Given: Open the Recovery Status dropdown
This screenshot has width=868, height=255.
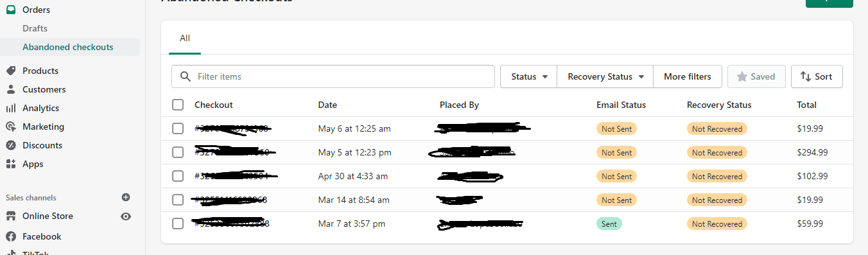Looking at the screenshot, I should pyautogui.click(x=605, y=76).
